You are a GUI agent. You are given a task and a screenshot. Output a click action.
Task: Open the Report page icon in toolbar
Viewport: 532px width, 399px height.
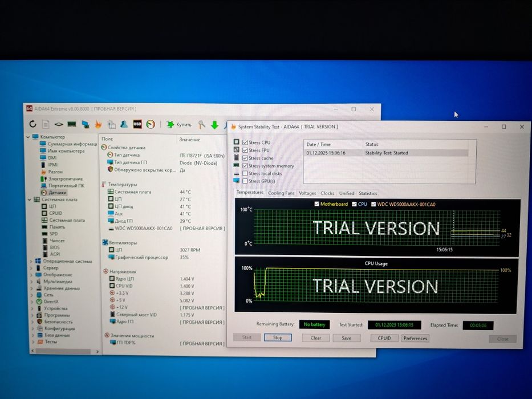coord(46,124)
